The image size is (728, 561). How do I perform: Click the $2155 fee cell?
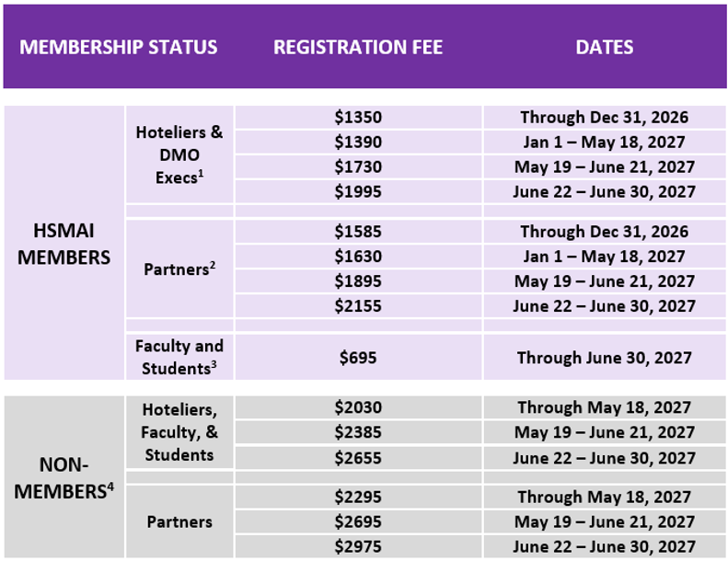coord(358,305)
